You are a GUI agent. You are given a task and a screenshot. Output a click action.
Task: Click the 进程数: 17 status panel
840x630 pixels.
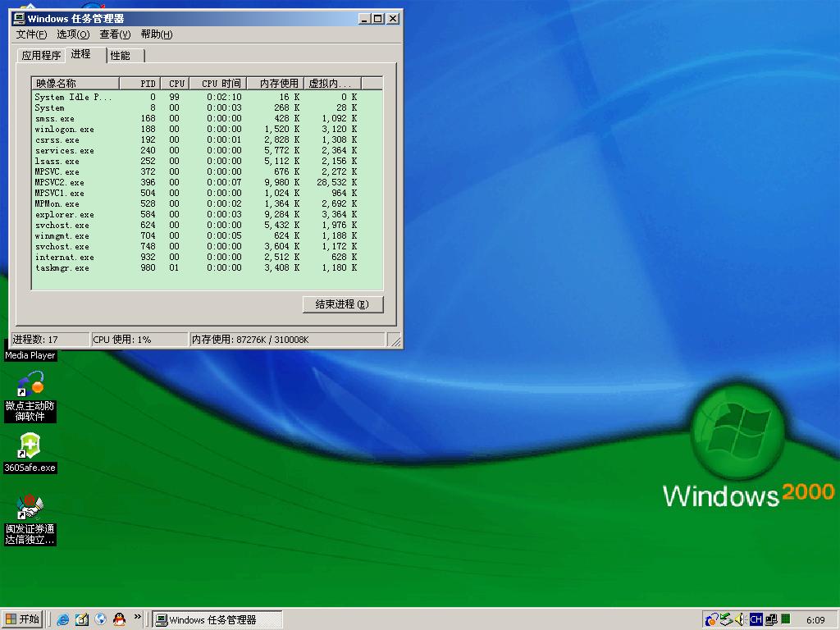(50, 340)
